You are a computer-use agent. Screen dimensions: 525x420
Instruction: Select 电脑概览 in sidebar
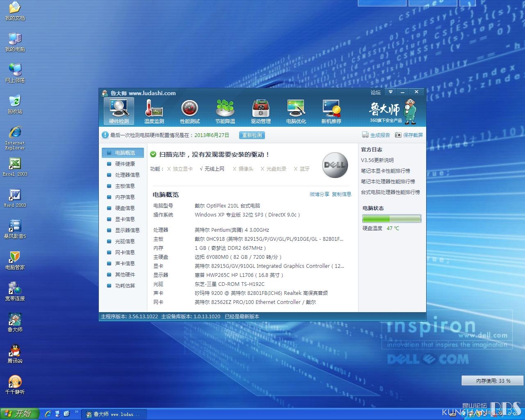123,153
